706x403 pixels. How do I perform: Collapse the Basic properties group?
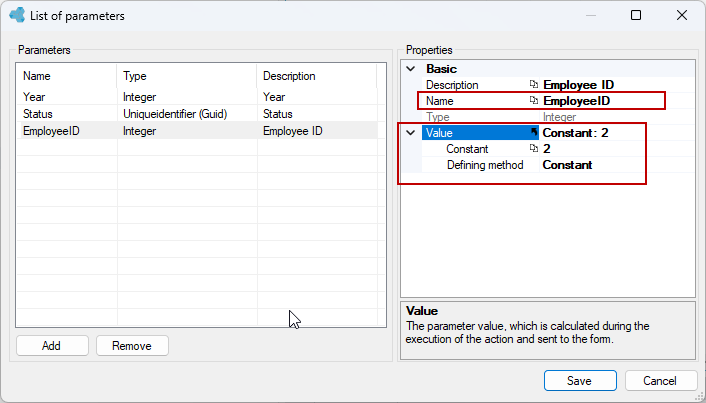click(x=411, y=69)
